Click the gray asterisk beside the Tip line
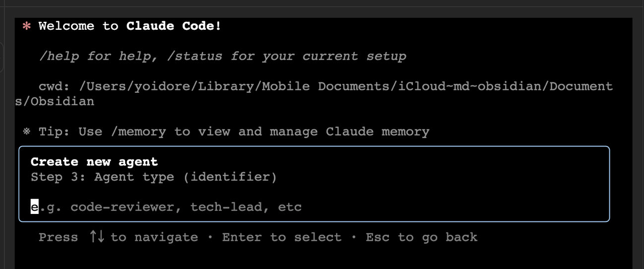644x269 pixels. tap(27, 132)
